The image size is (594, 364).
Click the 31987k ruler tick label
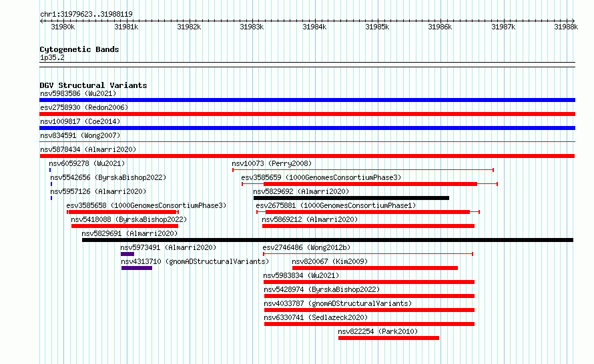[x=503, y=27]
